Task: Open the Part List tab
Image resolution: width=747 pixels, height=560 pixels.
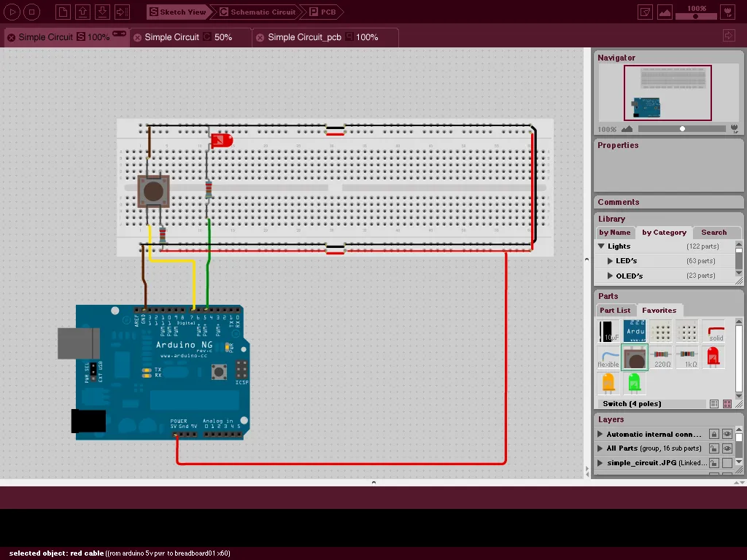Action: 614,311
